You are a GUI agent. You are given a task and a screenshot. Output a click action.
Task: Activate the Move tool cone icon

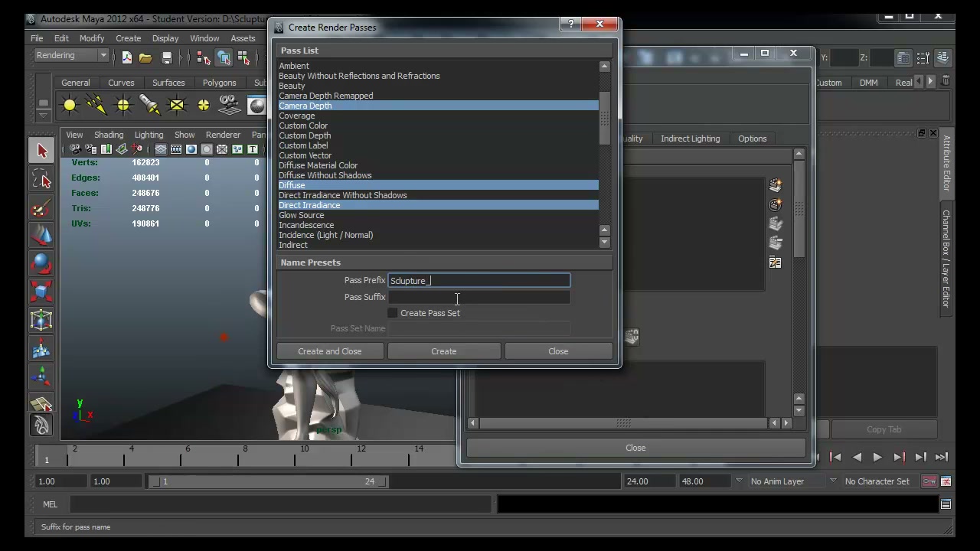tap(41, 236)
